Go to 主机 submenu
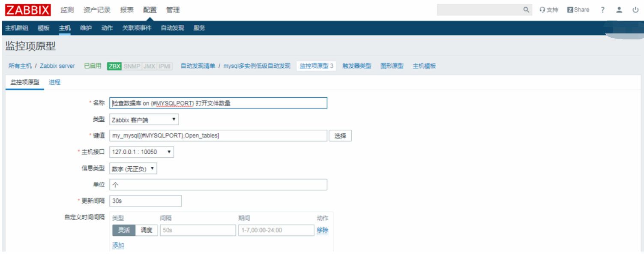The width and height of the screenshot is (644, 261). [x=65, y=28]
